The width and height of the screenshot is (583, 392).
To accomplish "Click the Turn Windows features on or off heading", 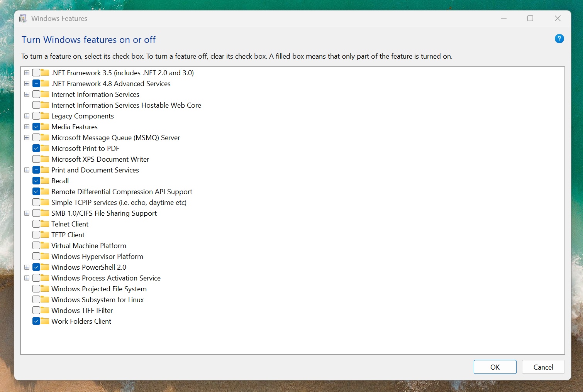I will pyautogui.click(x=88, y=39).
